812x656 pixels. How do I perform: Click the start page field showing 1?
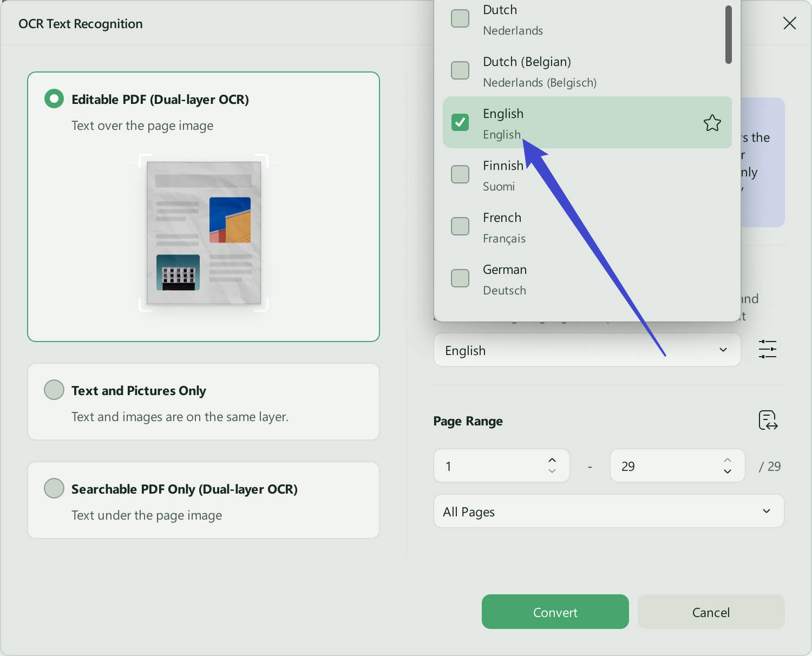click(x=502, y=465)
